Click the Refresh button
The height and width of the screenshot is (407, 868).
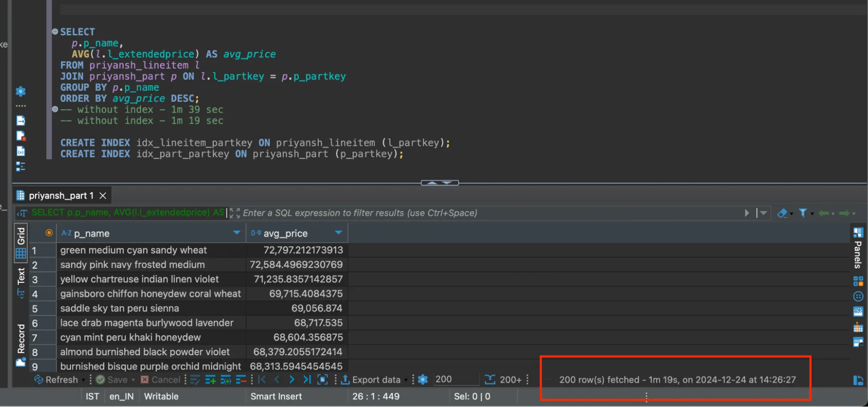click(x=57, y=380)
